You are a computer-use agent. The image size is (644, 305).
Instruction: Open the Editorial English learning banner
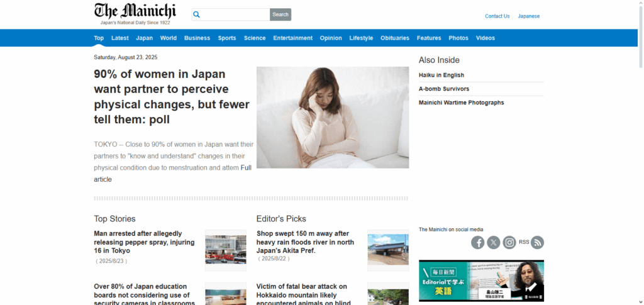[481, 280]
